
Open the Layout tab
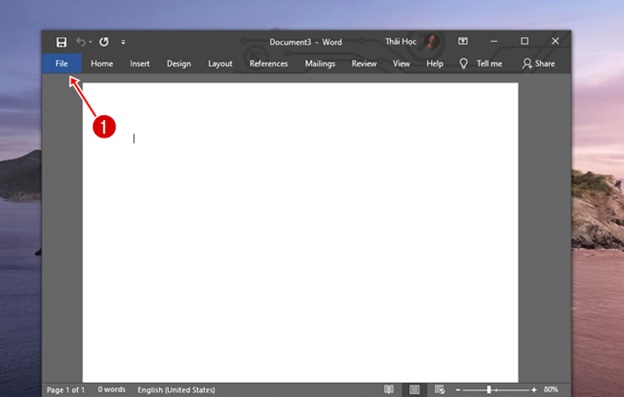pos(220,64)
